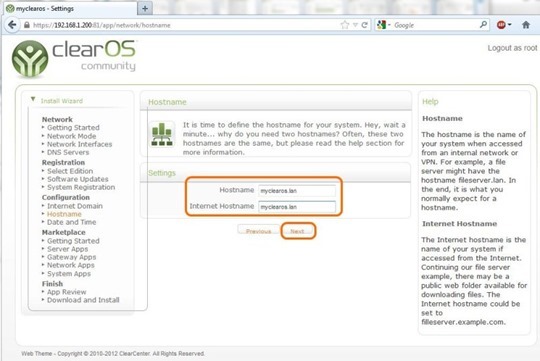Open the System Registration wizard step
This screenshot has height=361, width=540.
click(81, 187)
